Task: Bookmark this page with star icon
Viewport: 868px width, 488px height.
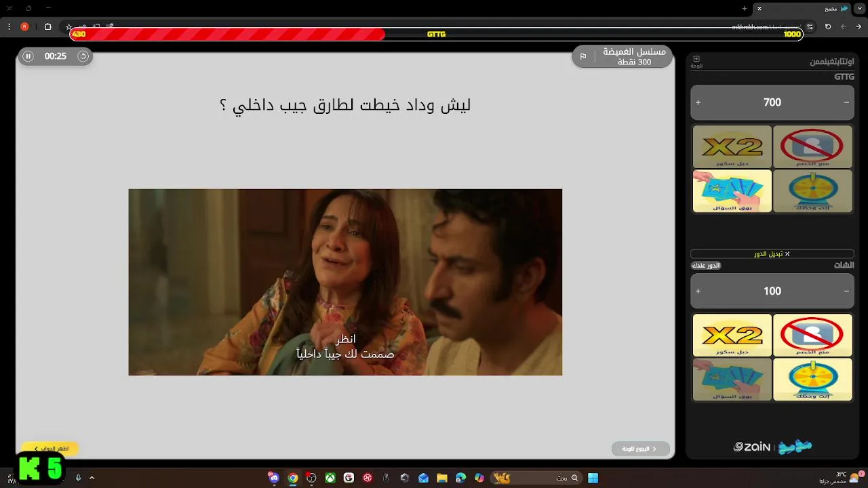Action: [x=68, y=26]
